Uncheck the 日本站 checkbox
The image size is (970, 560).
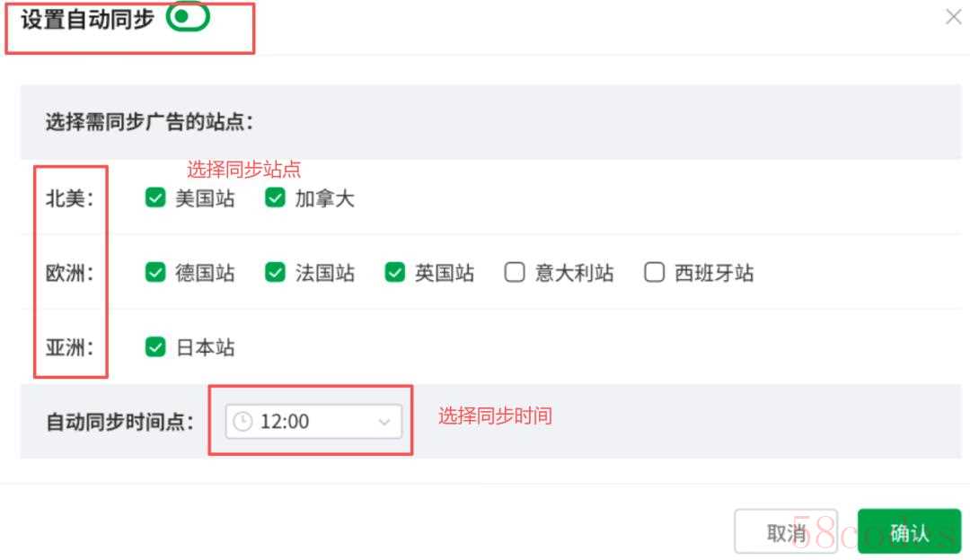155,347
